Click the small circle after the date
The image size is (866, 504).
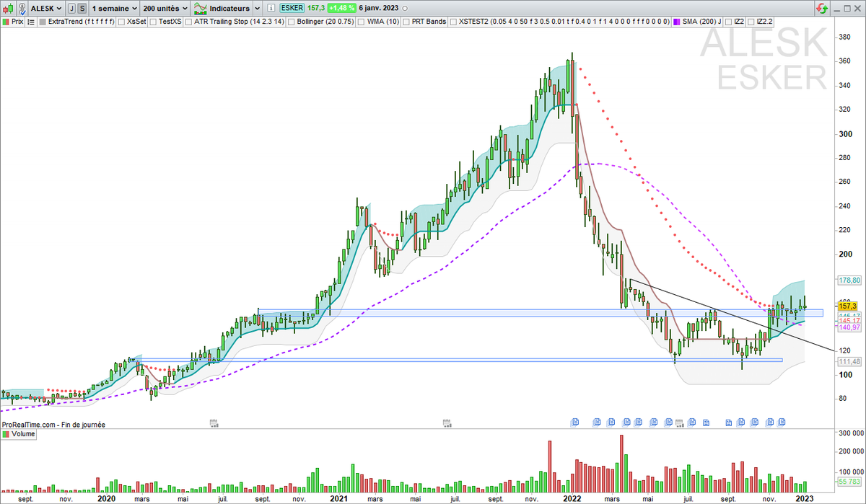point(403,9)
